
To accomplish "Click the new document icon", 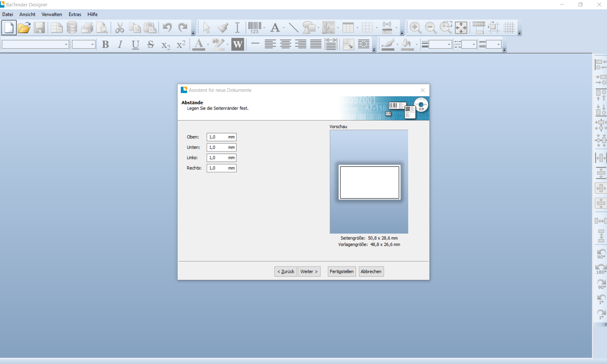I will coord(9,28).
